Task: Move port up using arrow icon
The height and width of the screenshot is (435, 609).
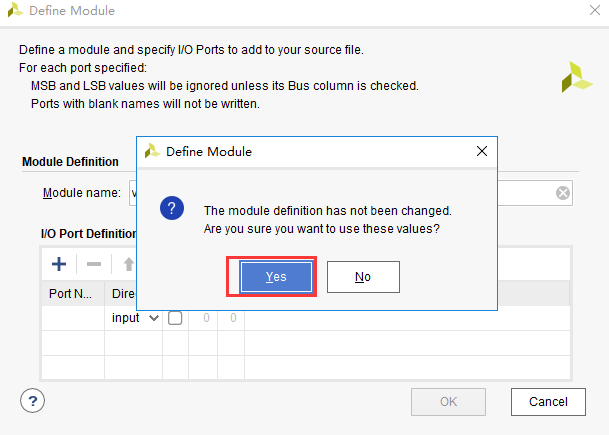Action: 127,264
